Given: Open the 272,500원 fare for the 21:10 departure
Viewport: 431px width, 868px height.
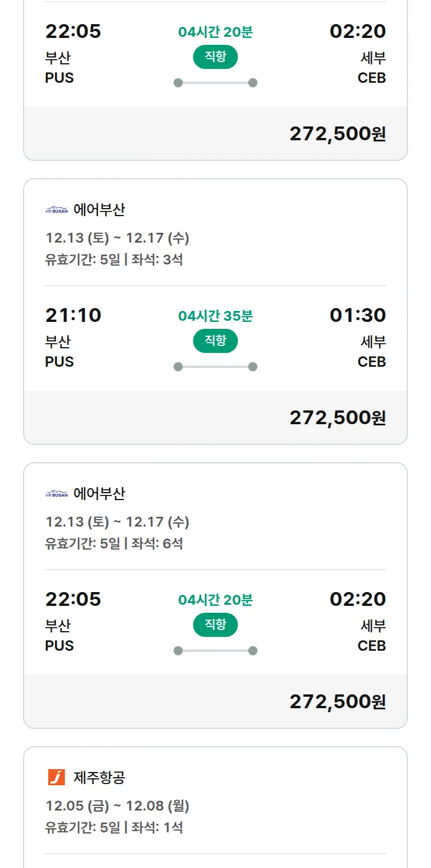Looking at the screenshot, I should [x=337, y=418].
